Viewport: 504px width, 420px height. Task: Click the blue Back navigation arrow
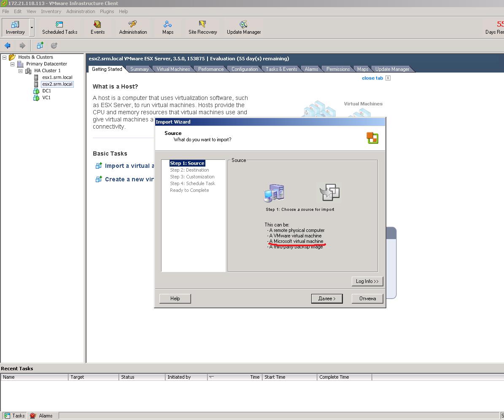[8, 45]
